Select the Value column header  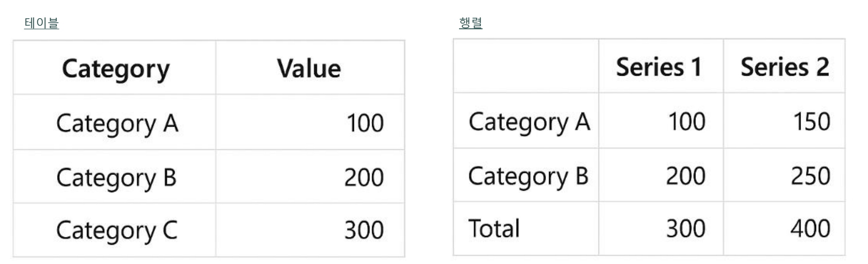(x=310, y=68)
